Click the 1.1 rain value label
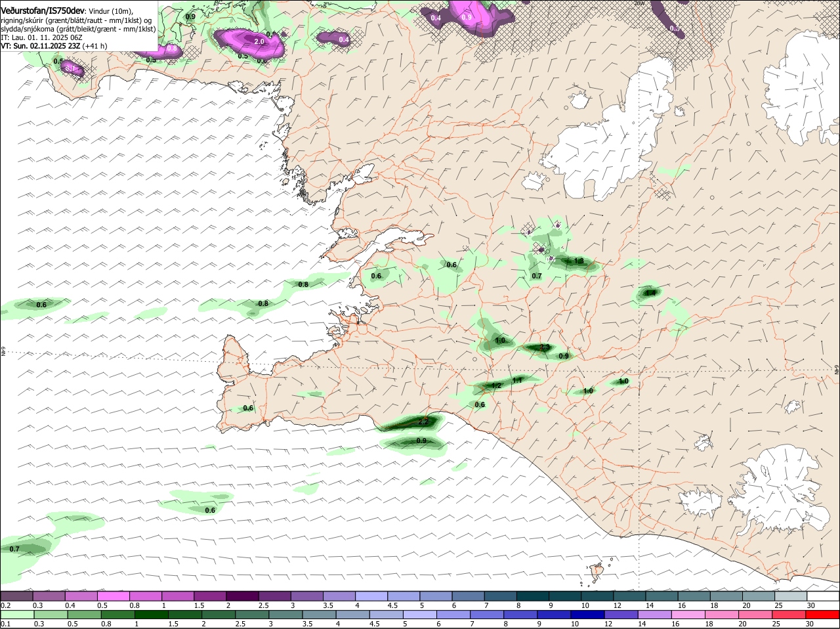 tap(517, 380)
